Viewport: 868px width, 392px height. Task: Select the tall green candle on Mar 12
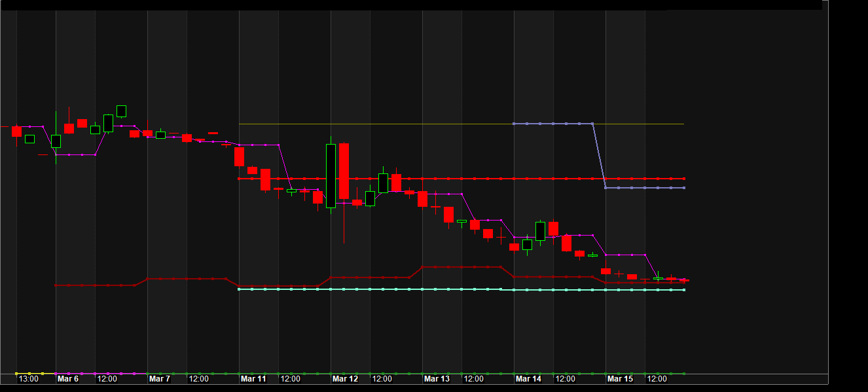pyautogui.click(x=331, y=175)
